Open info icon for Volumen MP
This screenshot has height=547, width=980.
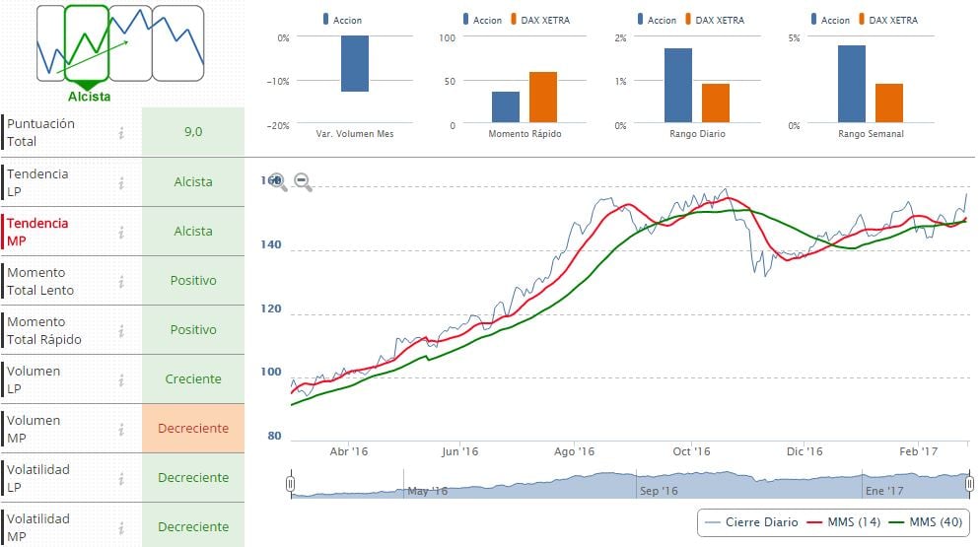[x=121, y=429]
